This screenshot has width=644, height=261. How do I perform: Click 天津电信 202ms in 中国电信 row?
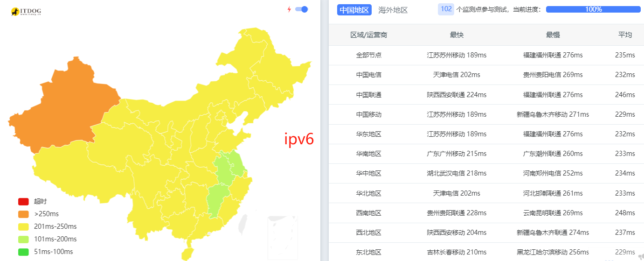(457, 75)
